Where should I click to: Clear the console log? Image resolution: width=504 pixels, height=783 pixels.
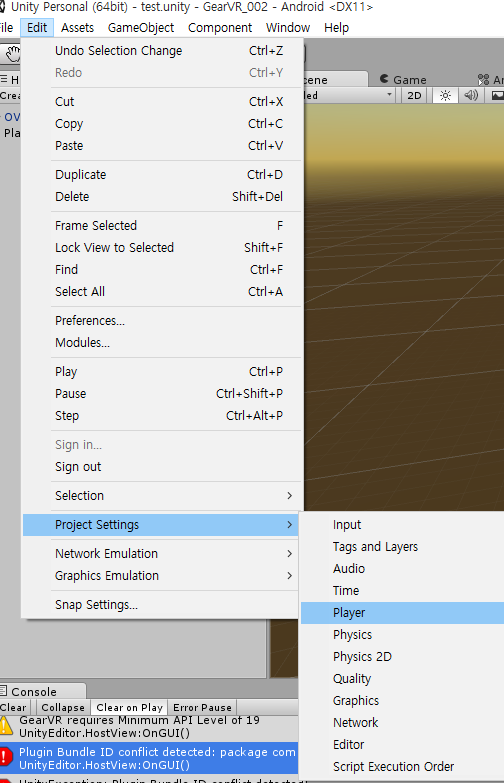[13, 708]
